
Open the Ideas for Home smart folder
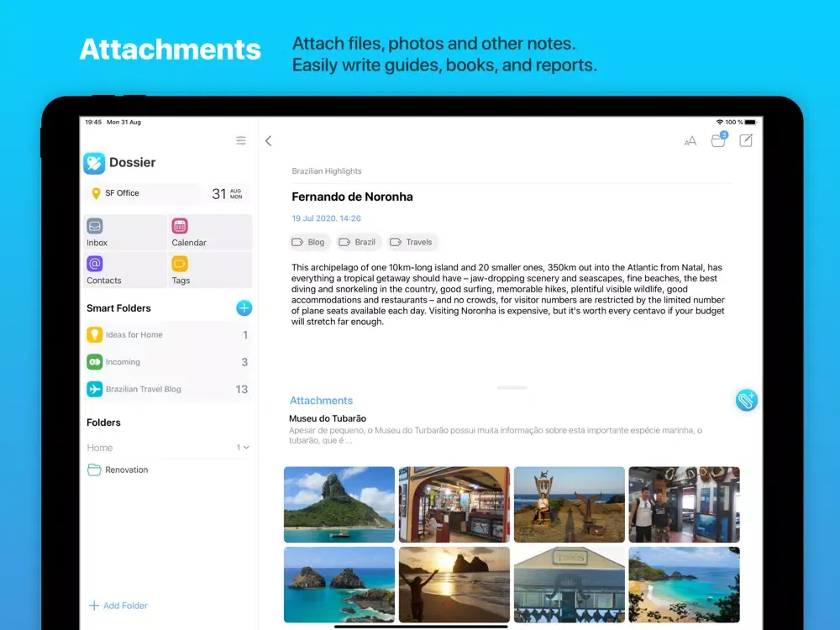point(168,335)
